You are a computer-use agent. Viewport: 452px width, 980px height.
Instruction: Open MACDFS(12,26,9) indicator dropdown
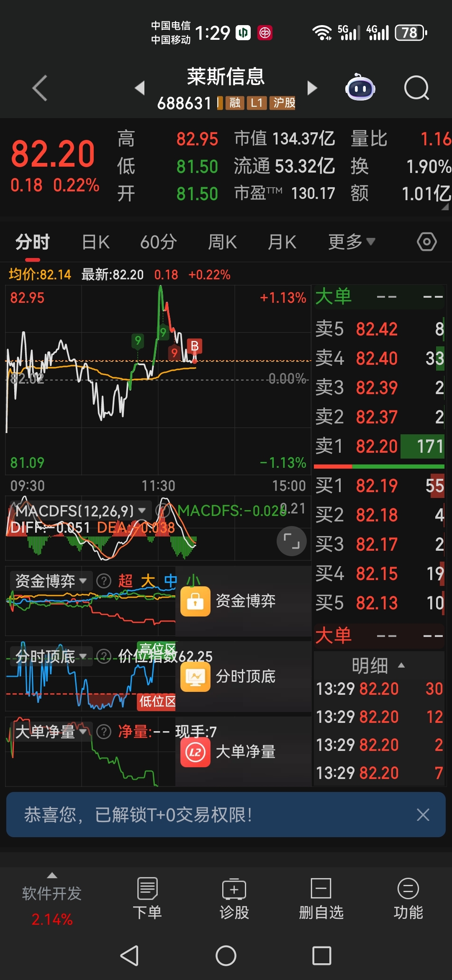(x=80, y=511)
